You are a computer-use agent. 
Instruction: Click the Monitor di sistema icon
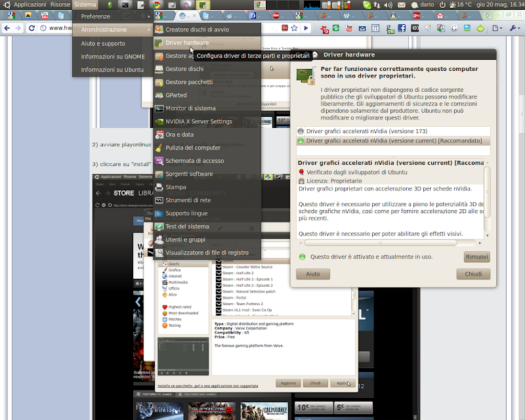pos(159,108)
